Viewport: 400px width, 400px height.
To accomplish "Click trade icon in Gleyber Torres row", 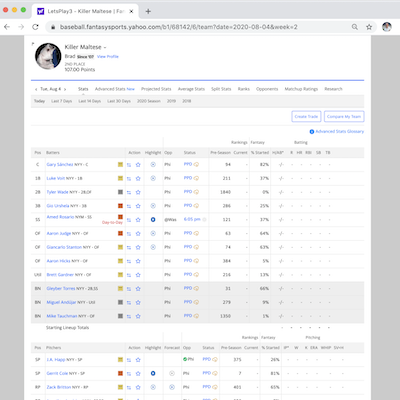I will (x=129, y=289).
